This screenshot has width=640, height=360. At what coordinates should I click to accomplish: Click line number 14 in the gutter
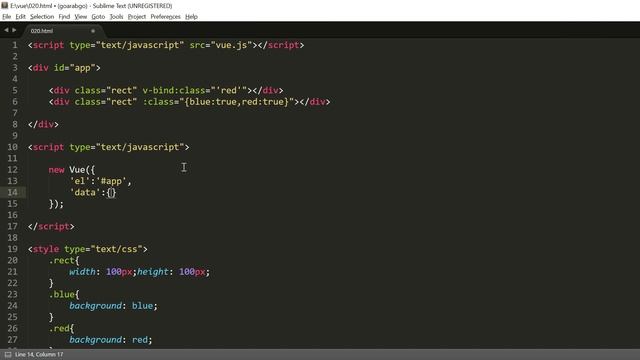(13, 192)
